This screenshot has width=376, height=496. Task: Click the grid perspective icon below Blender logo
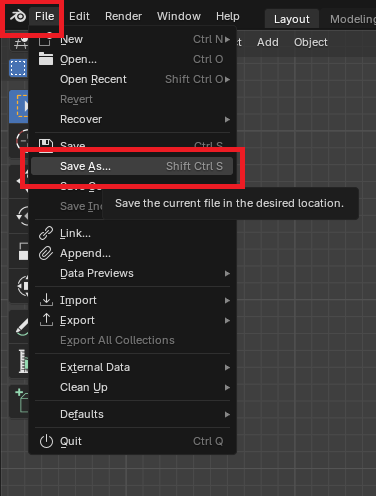click(x=21, y=43)
